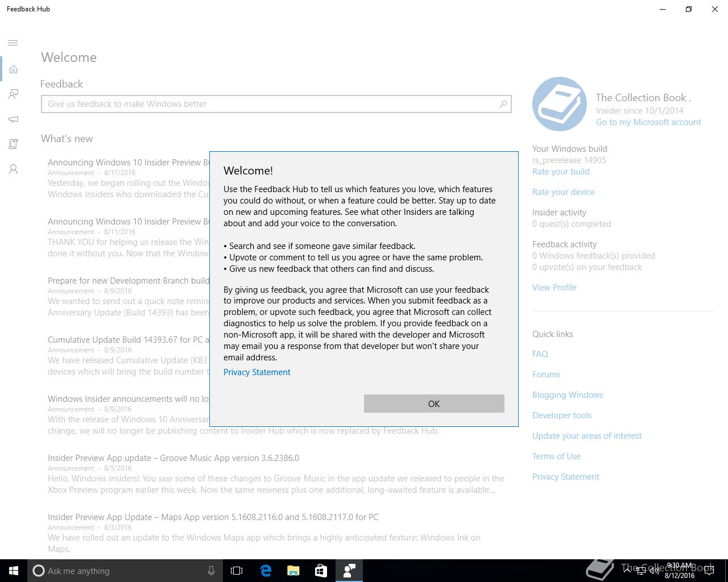The width and height of the screenshot is (728, 582).
Task: Open Developer tools quick link
Action: point(562,415)
